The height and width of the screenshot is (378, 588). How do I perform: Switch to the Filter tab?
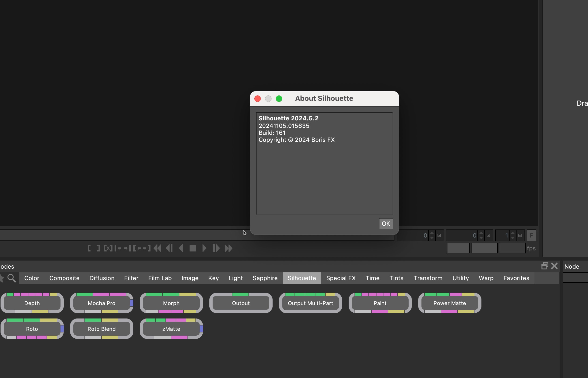[x=131, y=278]
